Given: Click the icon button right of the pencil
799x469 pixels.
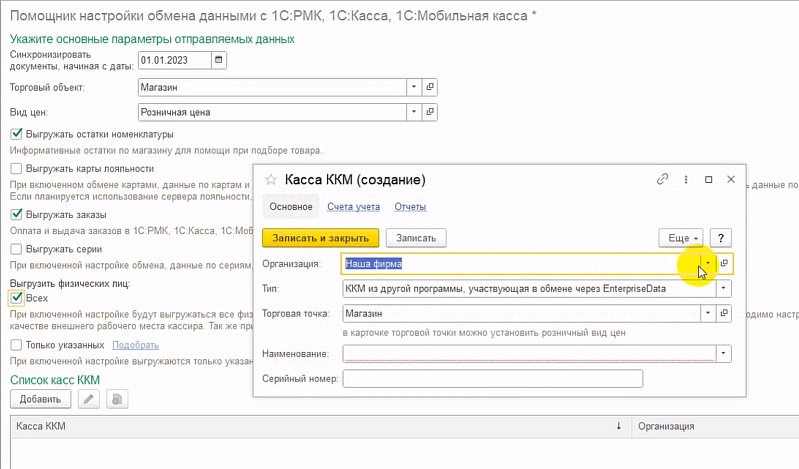Looking at the screenshot, I should tap(117, 399).
